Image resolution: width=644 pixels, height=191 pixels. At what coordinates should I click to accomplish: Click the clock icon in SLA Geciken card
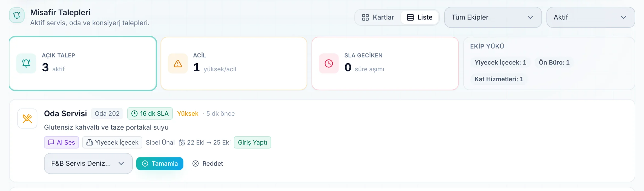point(329,63)
